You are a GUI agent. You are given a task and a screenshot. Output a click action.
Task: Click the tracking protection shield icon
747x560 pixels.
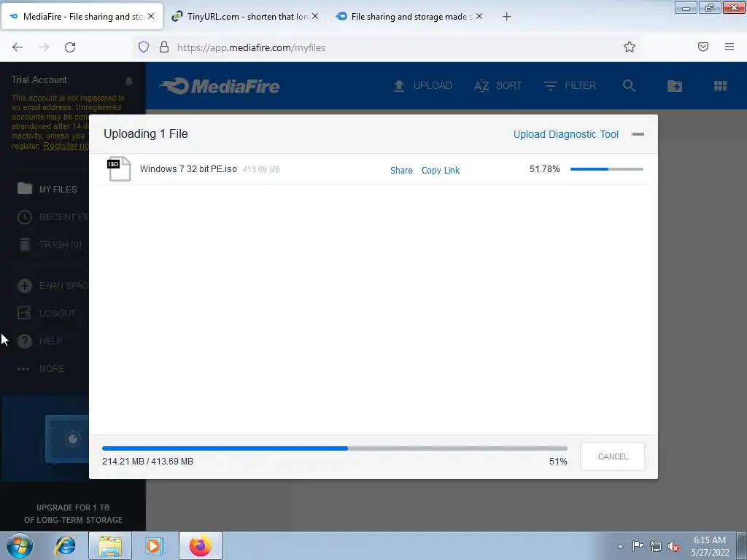pos(144,47)
